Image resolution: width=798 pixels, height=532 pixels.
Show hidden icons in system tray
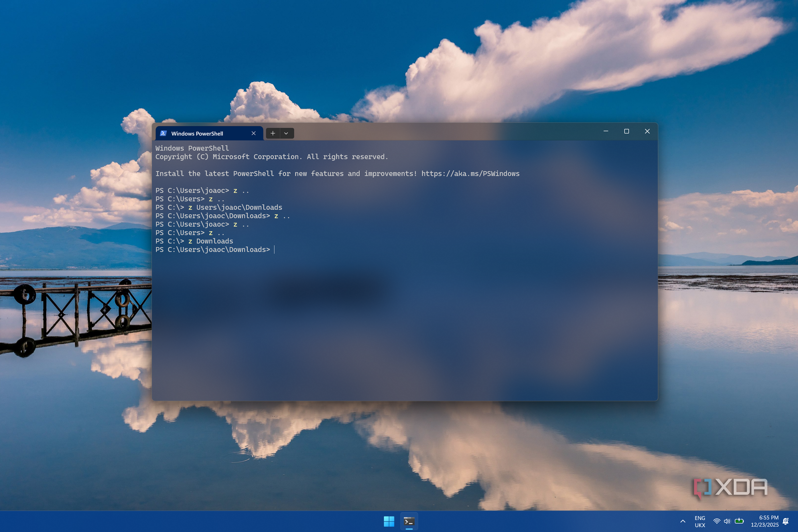pyautogui.click(x=683, y=521)
